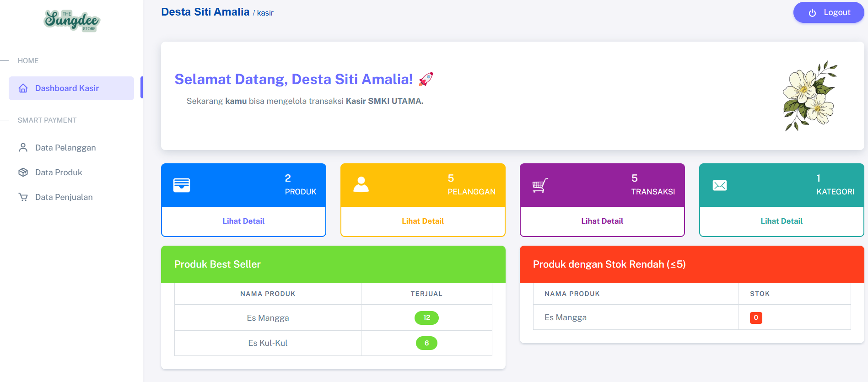Click the red 0 stock badge
This screenshot has width=868, height=382.
coord(756,317)
